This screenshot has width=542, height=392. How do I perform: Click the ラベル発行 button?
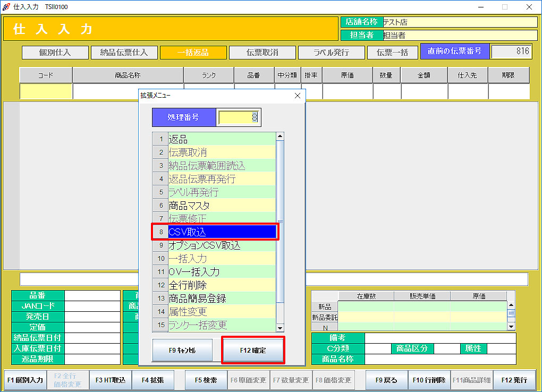(331, 53)
